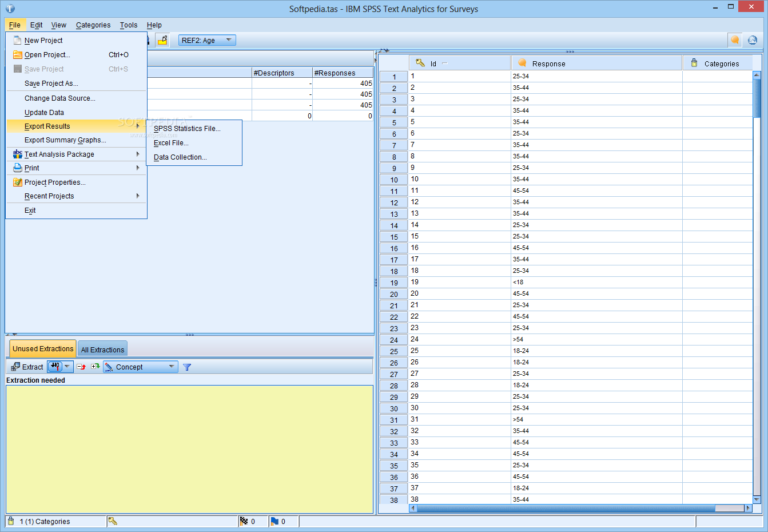The width and height of the screenshot is (768, 532).
Task: Click the key icon in Id column header
Action: (420, 63)
